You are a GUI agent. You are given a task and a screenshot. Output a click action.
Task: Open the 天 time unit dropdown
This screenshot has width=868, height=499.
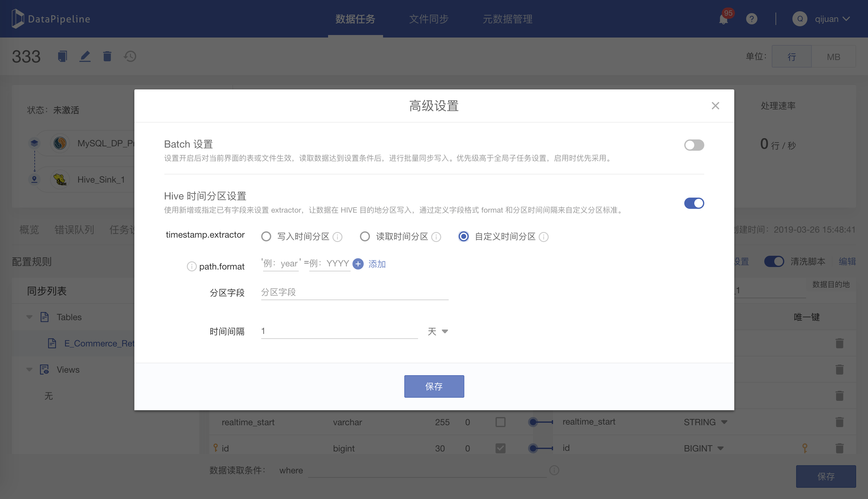pos(438,331)
